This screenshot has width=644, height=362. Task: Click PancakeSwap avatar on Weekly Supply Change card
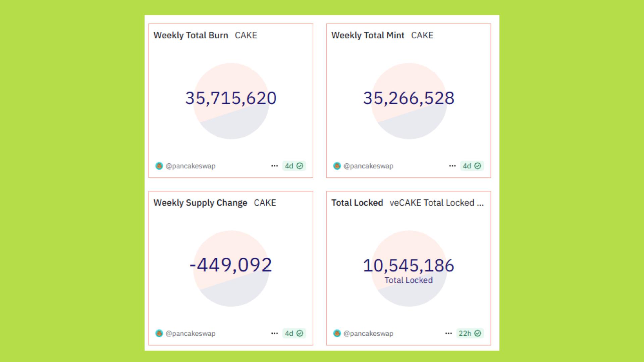coord(159,334)
